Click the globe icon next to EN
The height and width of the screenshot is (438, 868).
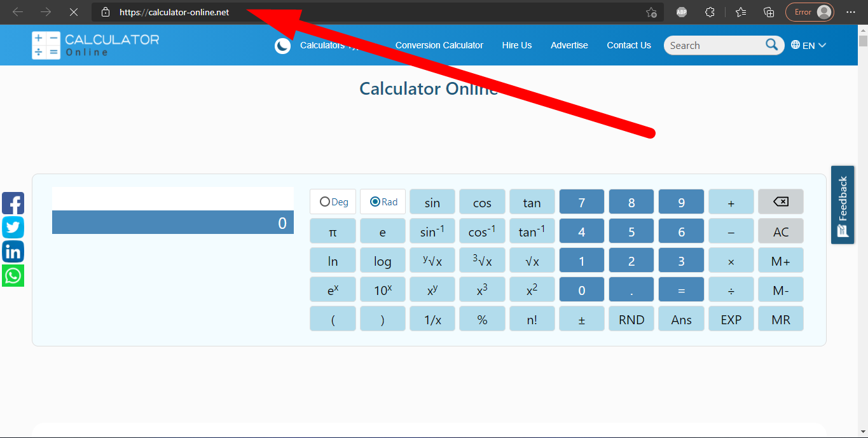795,44
